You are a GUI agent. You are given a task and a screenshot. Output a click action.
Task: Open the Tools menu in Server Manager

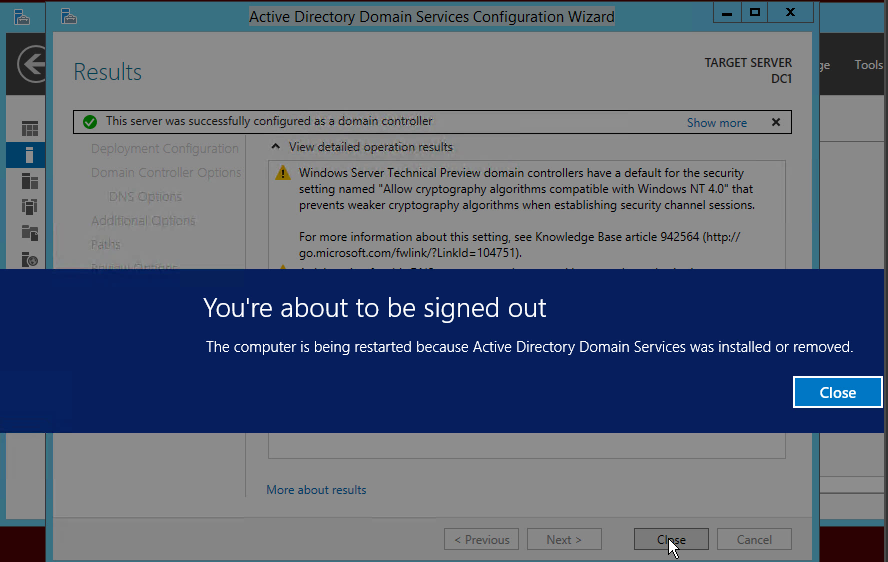click(868, 65)
